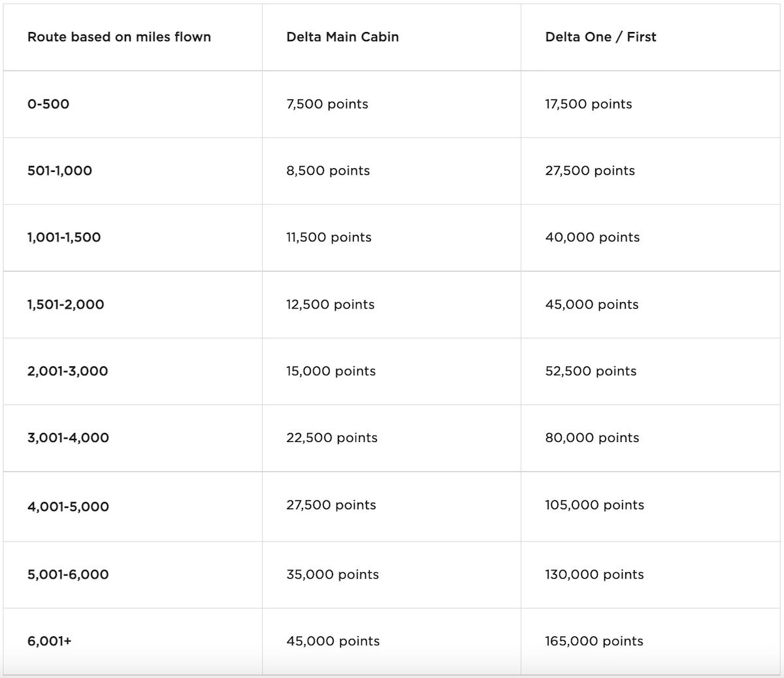Viewport: 784px width, 678px height.
Task: Select the 1,001-1,500 miles row label
Action: click(x=64, y=237)
